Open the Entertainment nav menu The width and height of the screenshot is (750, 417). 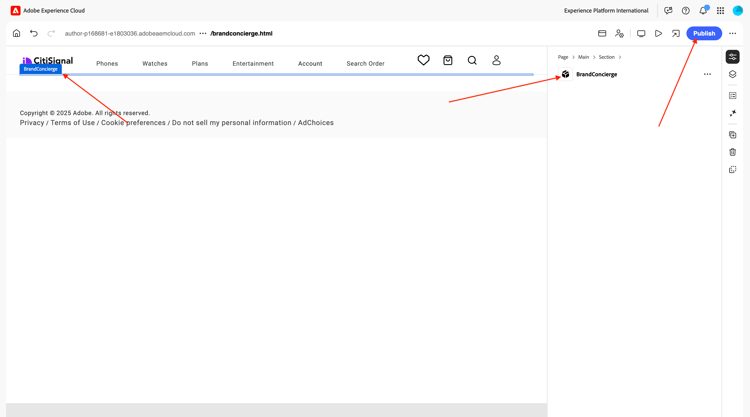click(253, 64)
